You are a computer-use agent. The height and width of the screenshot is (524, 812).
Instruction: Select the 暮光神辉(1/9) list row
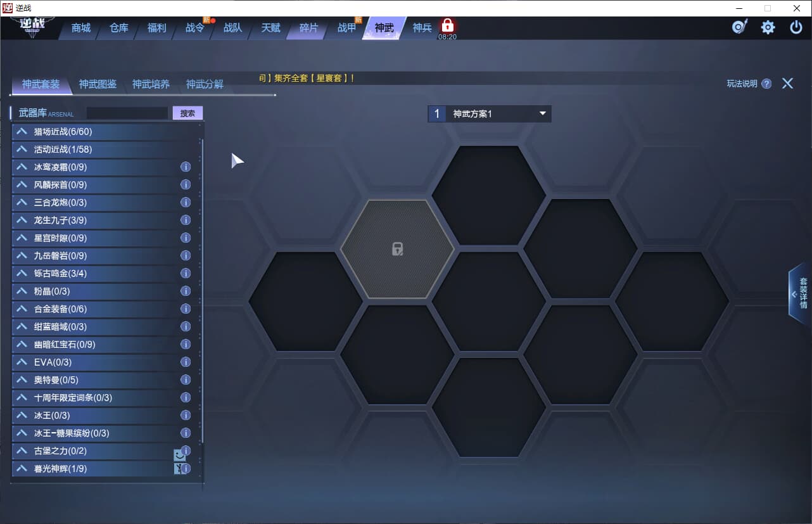coord(106,469)
